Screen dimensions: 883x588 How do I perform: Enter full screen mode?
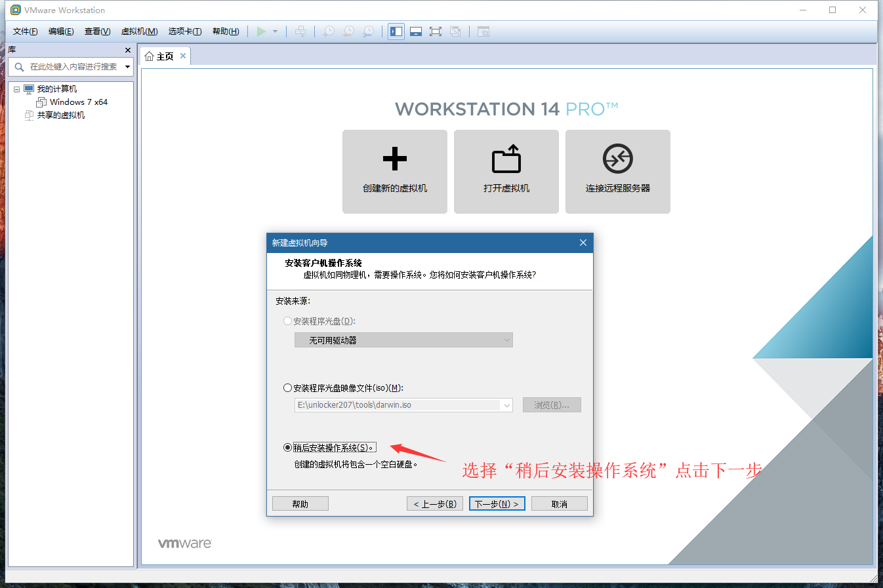click(x=436, y=31)
